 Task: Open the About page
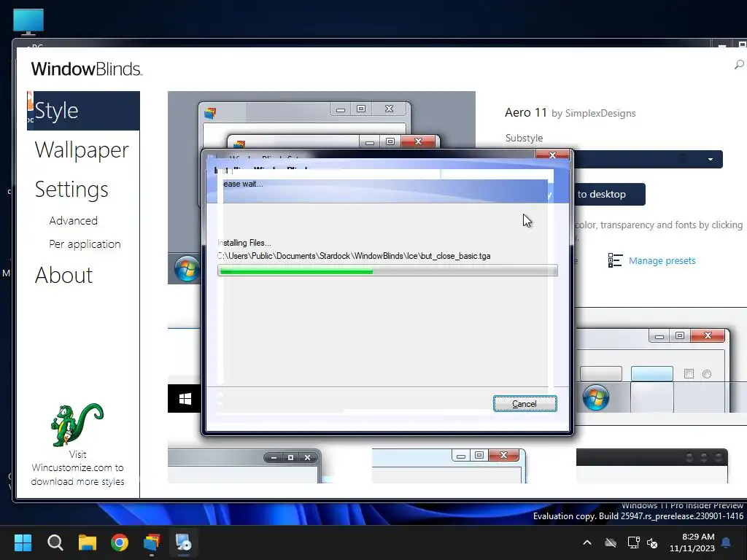[x=64, y=275]
